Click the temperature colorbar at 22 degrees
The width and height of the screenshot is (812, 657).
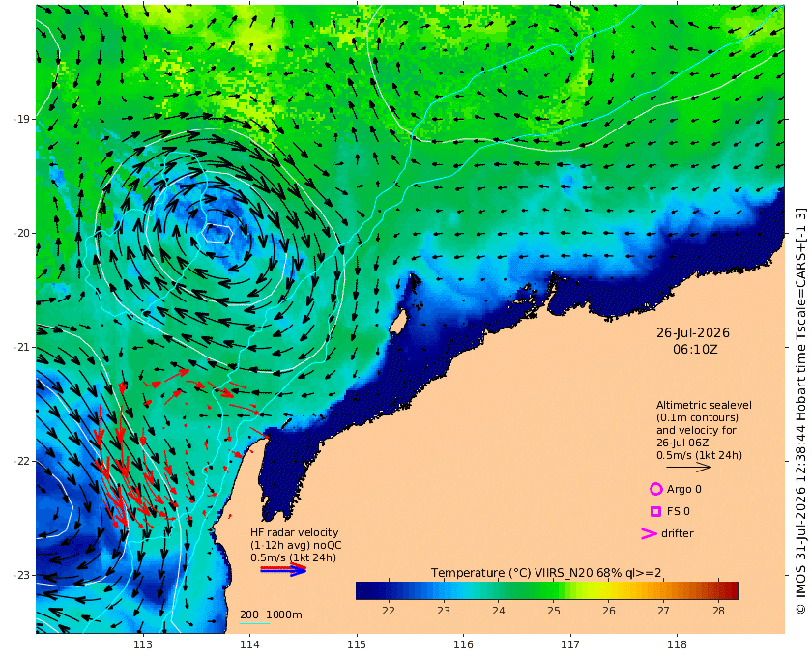tap(389, 590)
